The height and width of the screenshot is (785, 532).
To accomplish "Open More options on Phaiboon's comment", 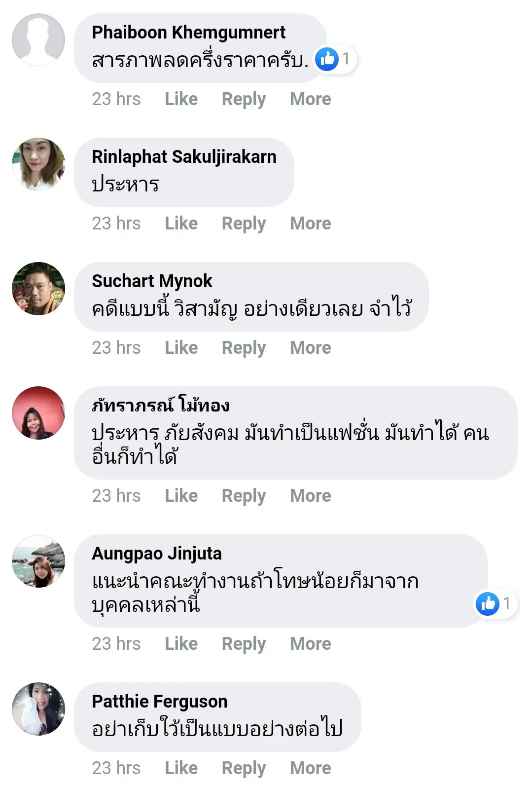I will [310, 99].
